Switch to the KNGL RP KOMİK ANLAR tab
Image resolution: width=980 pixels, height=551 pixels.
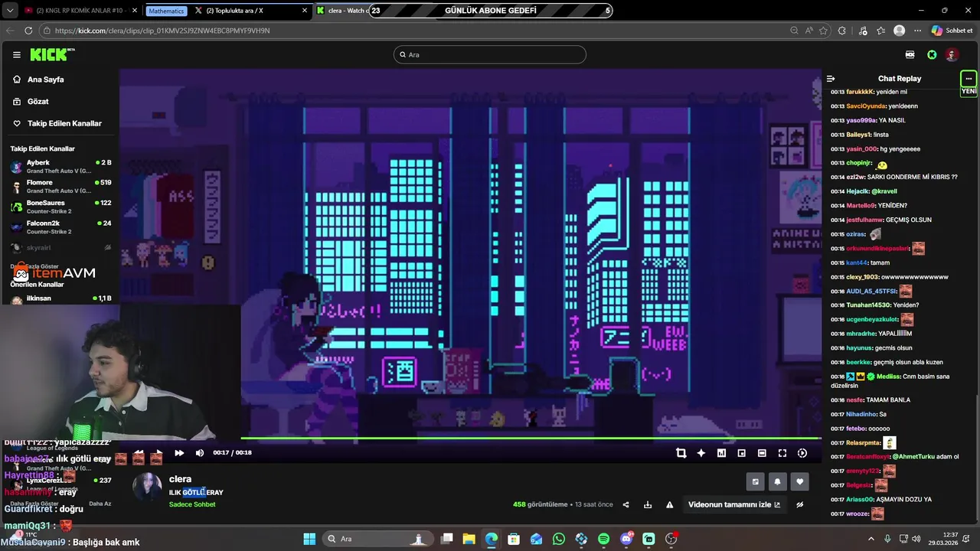(80, 11)
